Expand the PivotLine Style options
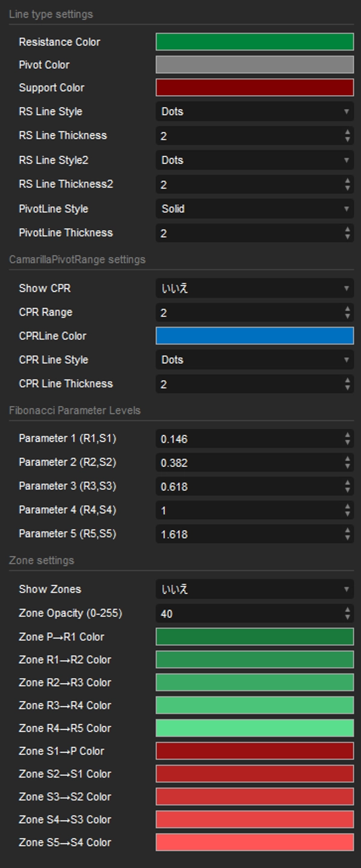 click(254, 209)
